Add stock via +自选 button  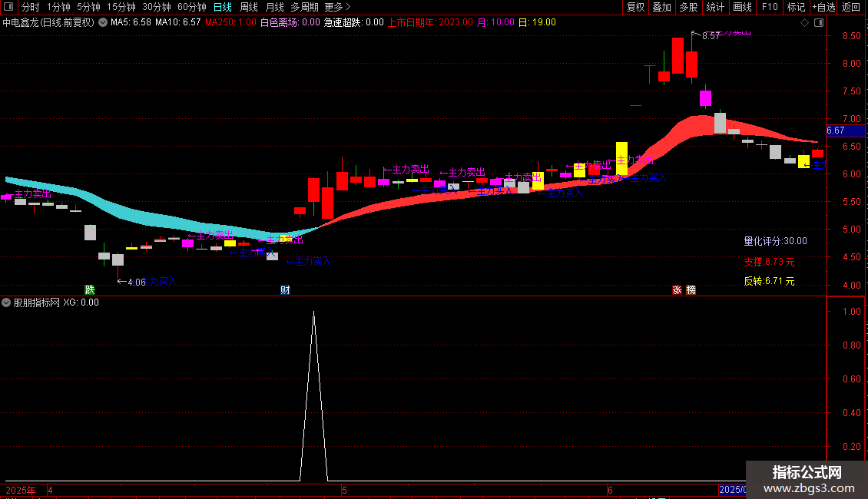click(823, 7)
